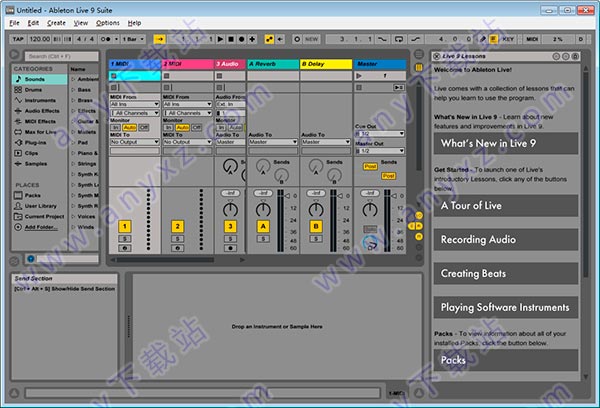Screen dimensions: 600x408
Task: Select Max for Live category
Action: [39, 132]
